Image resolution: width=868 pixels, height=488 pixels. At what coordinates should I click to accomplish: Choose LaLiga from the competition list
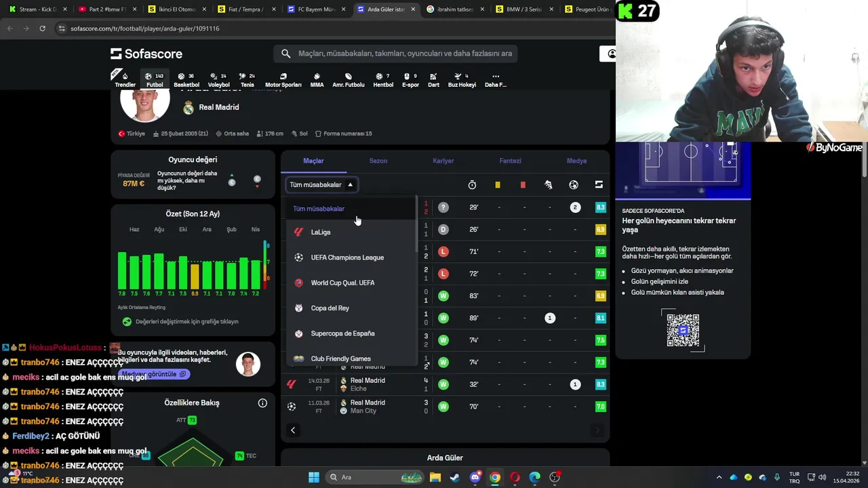(x=351, y=232)
